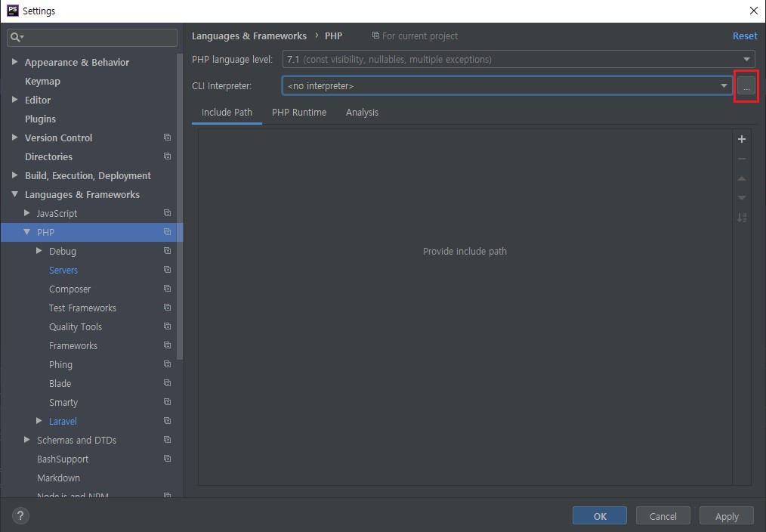Screen dimensions: 766x532
Task: Open Frameworks settings page under PHP
Action: [73, 345]
